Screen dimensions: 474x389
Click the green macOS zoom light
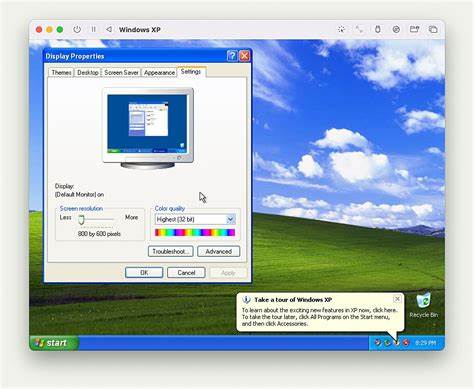tap(60, 29)
